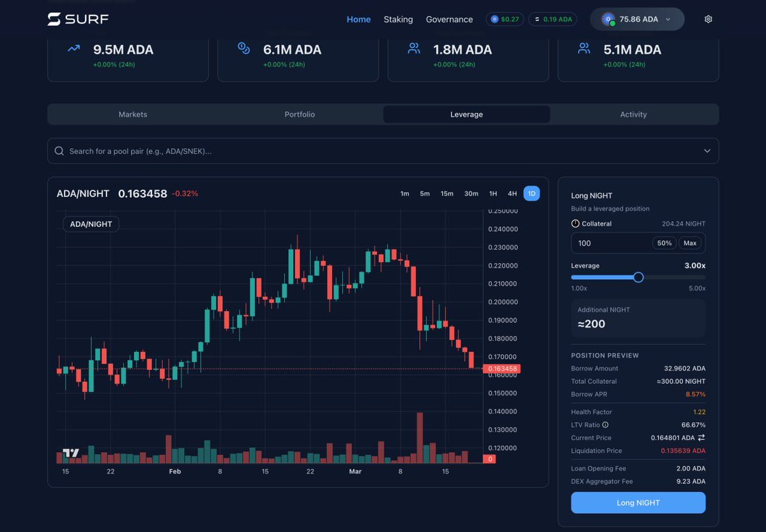The image size is (766, 532).
Task: Click the 1.22 Health Factor value
Action: tap(699, 412)
